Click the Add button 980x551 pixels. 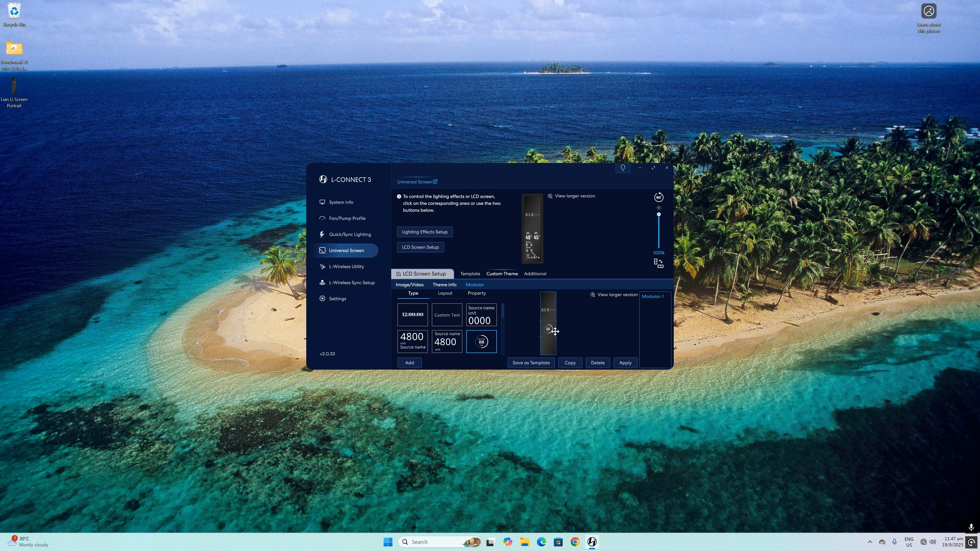coord(409,363)
